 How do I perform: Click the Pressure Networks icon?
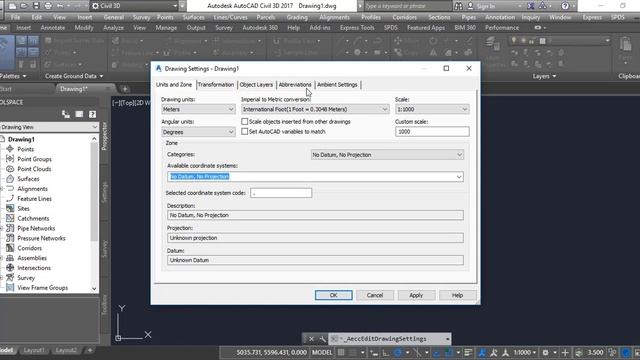tap(10, 238)
